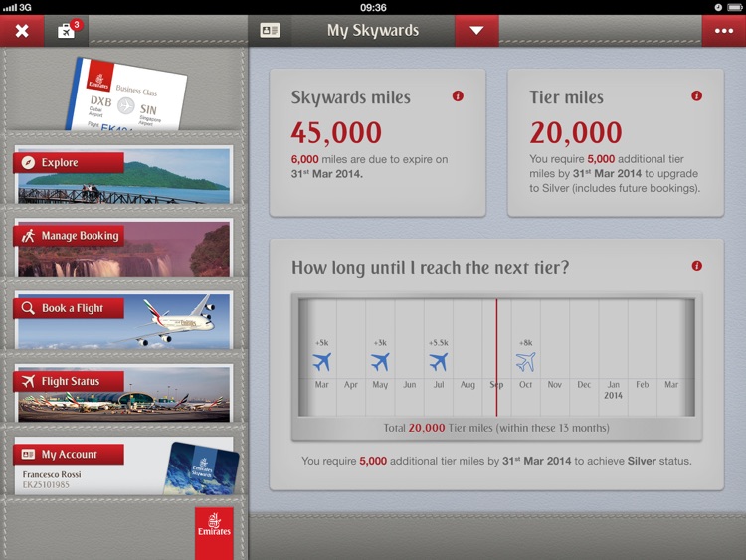Tap the Silver status requirement sentence below chart
Image resolution: width=746 pixels, height=560 pixels.
[x=496, y=461]
